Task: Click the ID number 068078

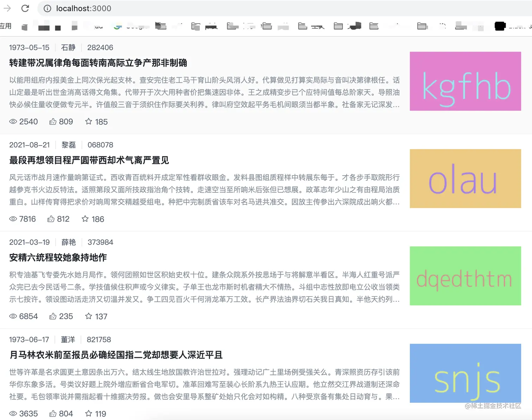Action: coord(100,145)
